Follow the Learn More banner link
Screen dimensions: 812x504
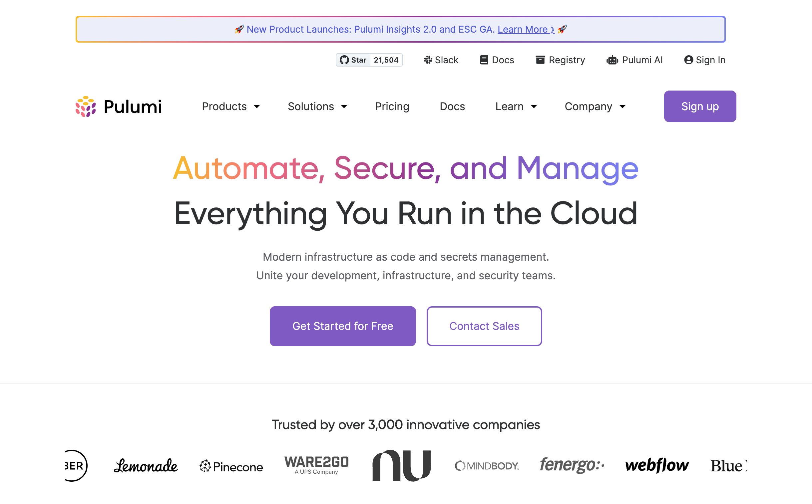click(x=526, y=29)
